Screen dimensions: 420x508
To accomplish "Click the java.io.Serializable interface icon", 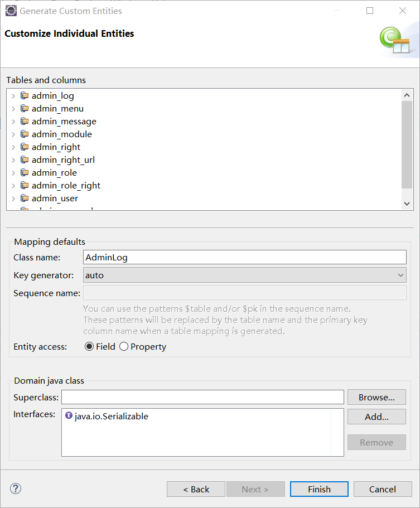I will coord(69,415).
